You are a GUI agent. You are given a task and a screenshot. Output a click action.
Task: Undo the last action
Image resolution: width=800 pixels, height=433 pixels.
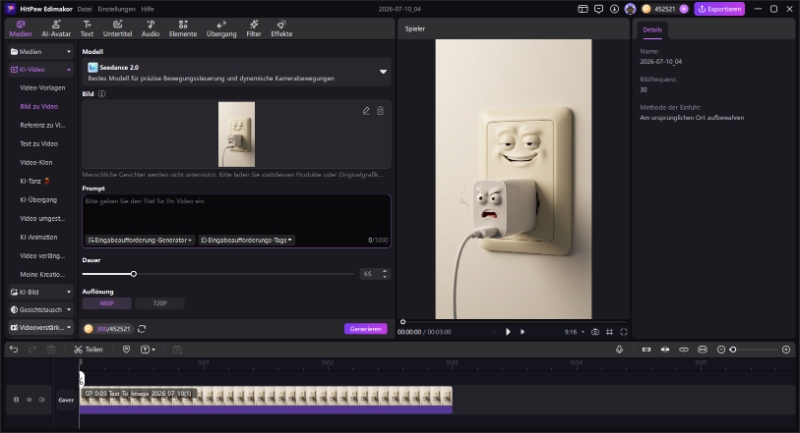pos(14,349)
